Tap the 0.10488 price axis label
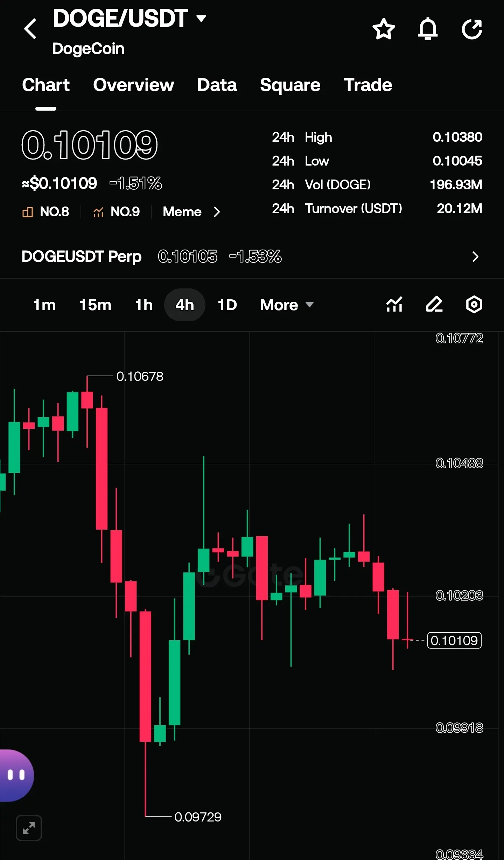This screenshot has height=860, width=504. 459,463
